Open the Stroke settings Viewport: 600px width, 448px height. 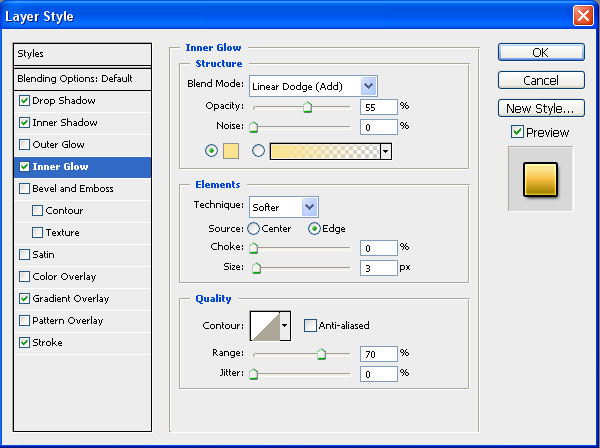click(47, 342)
